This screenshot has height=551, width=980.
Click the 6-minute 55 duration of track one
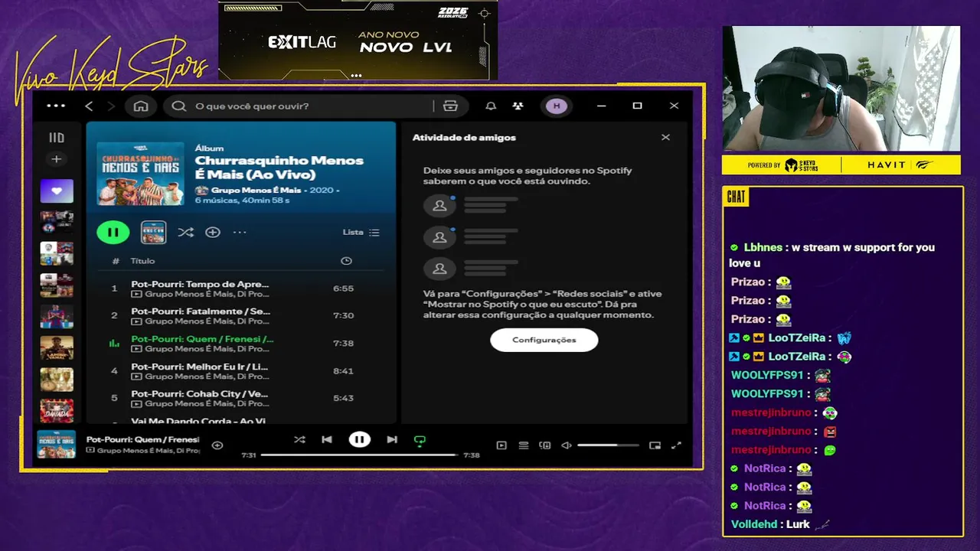[x=343, y=289]
